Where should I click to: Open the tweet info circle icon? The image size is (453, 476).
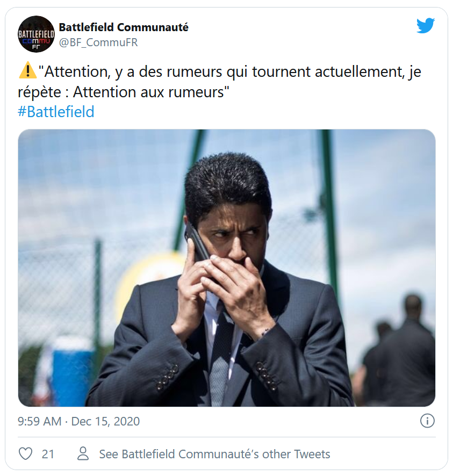427,421
